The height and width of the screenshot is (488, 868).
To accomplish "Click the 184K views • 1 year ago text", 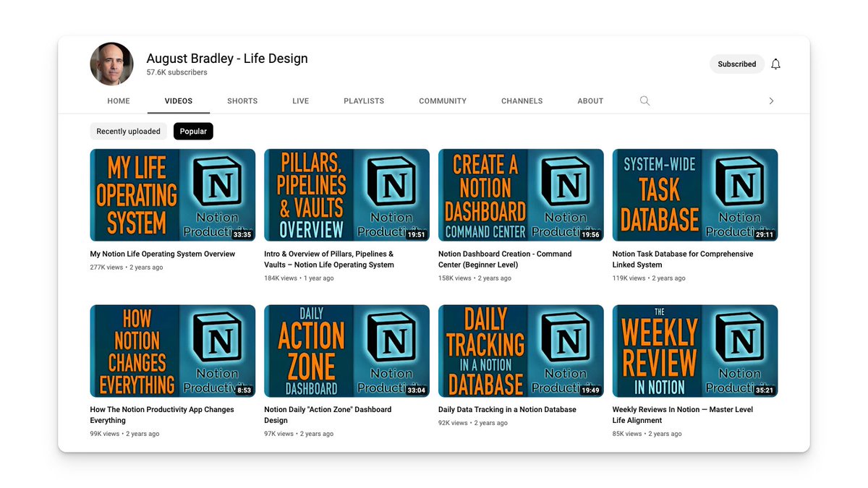I will [x=299, y=278].
